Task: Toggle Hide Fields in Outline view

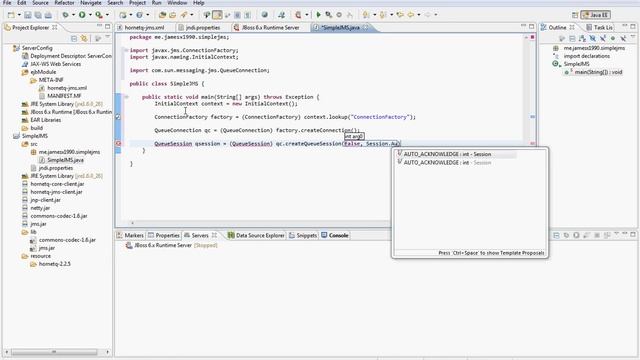Action: [x=592, y=38]
